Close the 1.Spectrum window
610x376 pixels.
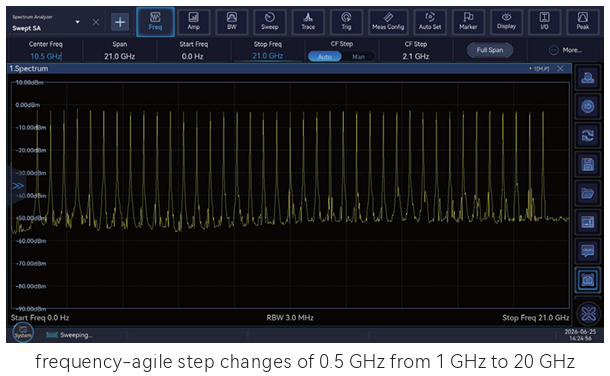click(560, 68)
